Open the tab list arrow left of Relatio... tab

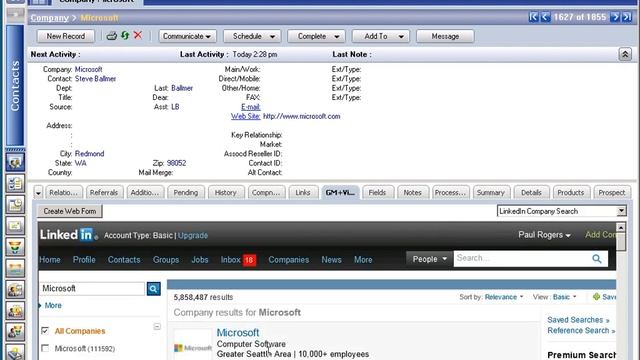(38, 193)
